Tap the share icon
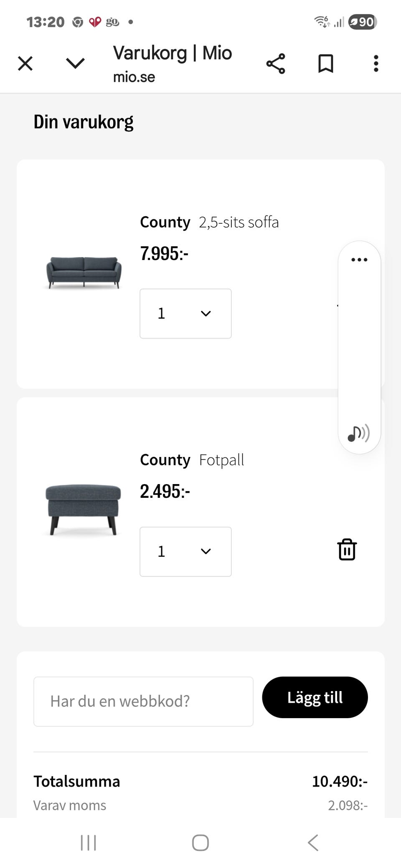401x868 pixels. pos(276,64)
